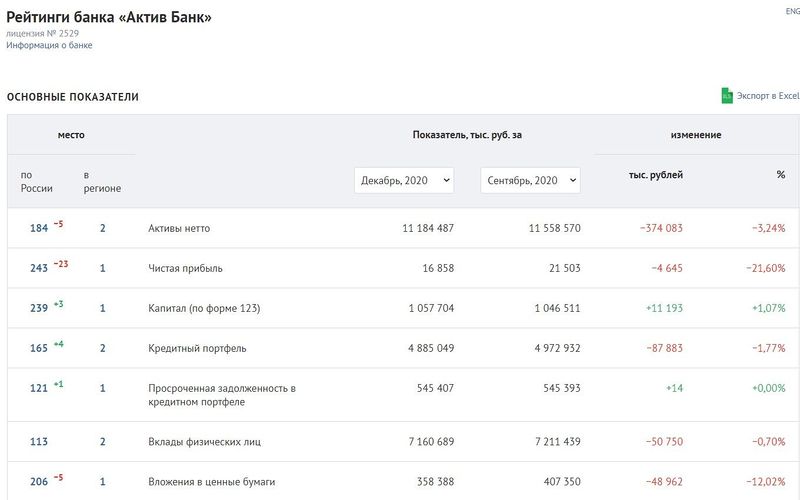Click the green Excel export icon

(727, 95)
